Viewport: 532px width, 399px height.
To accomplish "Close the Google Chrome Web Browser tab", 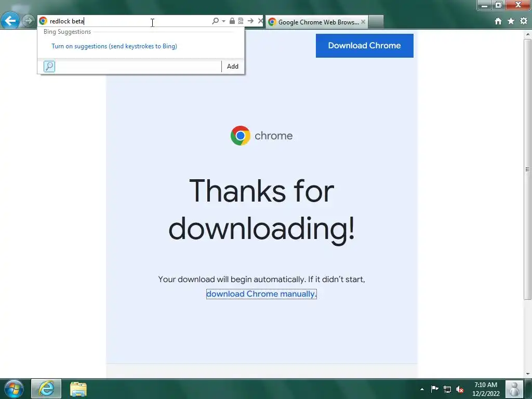I will coord(363,22).
